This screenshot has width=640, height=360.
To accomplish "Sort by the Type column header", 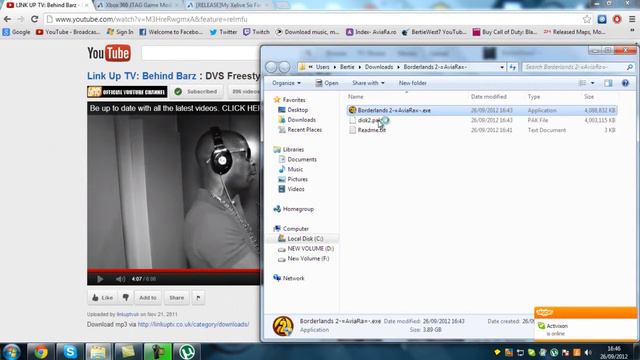I will tap(533, 97).
